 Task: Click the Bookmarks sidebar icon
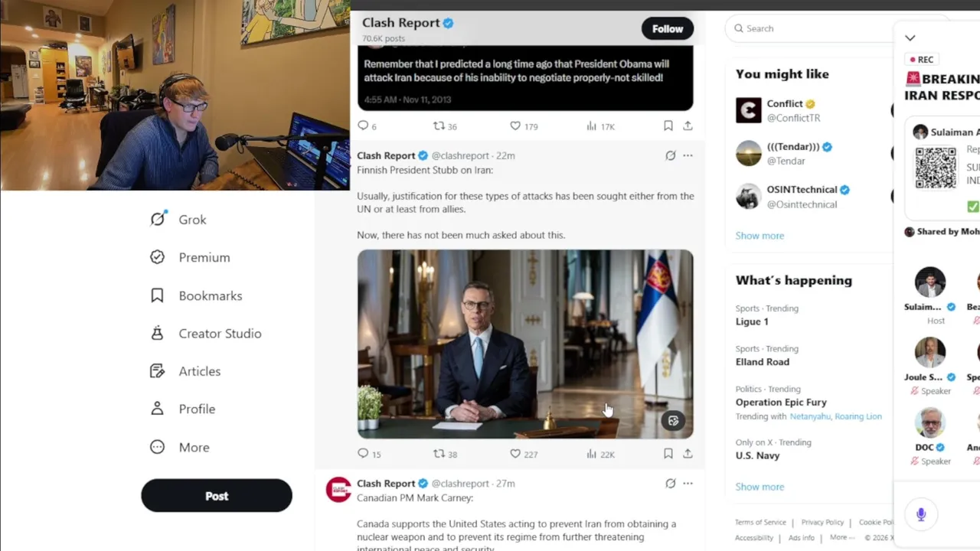point(157,295)
